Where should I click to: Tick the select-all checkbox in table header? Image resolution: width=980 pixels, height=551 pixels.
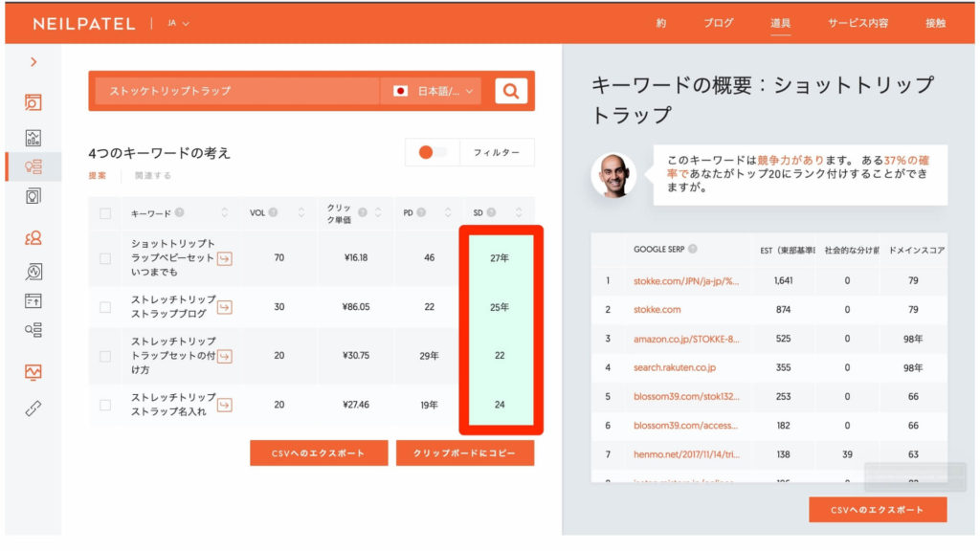pos(105,213)
